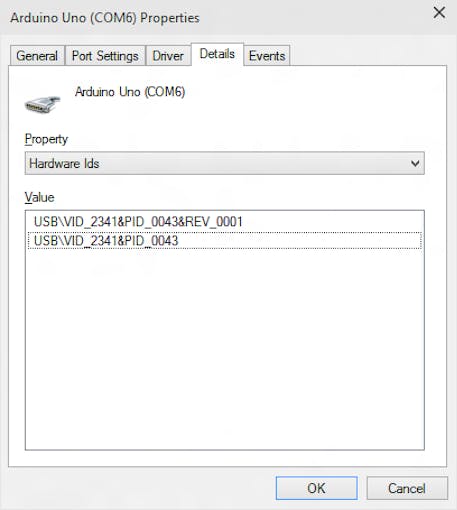Dismiss dialog with Cancel button
The height and width of the screenshot is (510, 457).
click(407, 488)
